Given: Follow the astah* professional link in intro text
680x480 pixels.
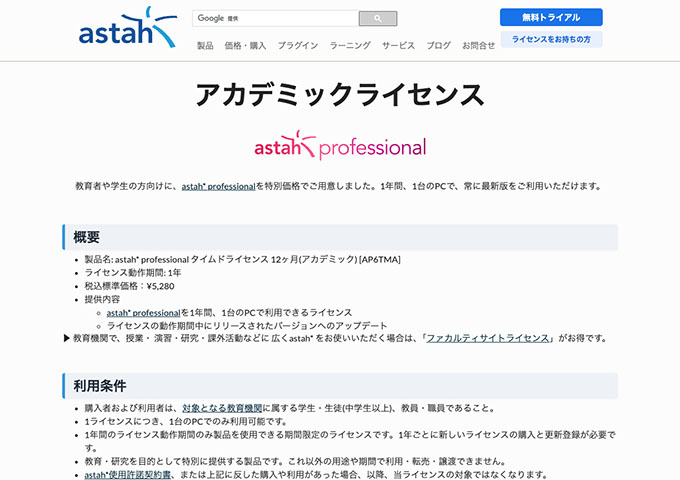Looking at the screenshot, I should point(218,186).
